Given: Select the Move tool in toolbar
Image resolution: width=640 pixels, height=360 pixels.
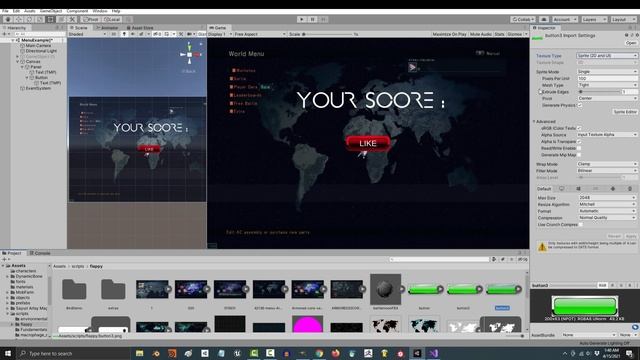Looking at the screenshot, I should tap(18, 19).
